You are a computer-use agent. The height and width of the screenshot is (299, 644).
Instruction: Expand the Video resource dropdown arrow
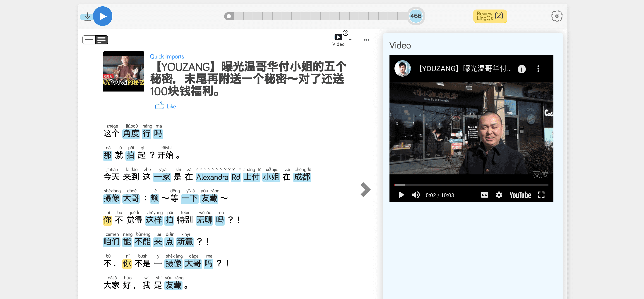click(x=350, y=40)
